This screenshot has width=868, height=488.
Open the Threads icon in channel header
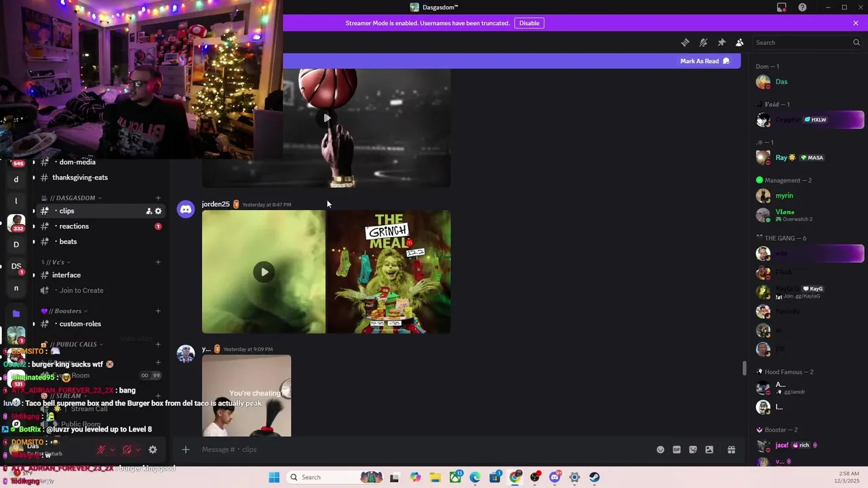coord(685,42)
